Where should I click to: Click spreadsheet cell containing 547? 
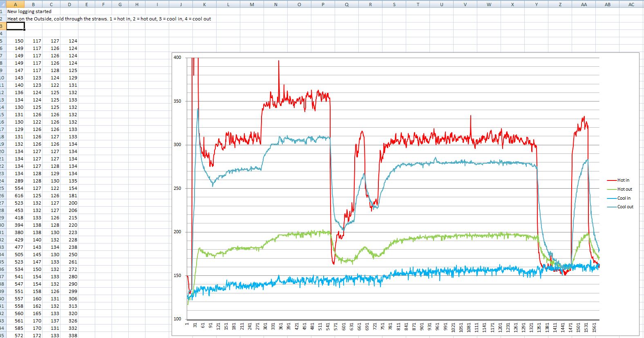(x=16, y=284)
